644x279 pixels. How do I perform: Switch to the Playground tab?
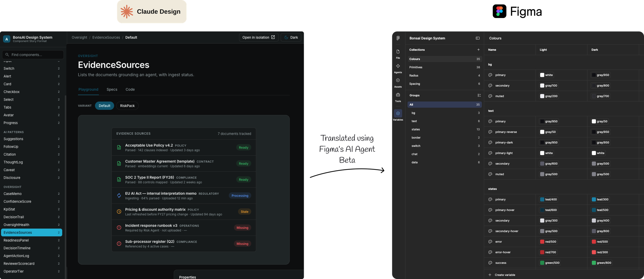point(88,90)
